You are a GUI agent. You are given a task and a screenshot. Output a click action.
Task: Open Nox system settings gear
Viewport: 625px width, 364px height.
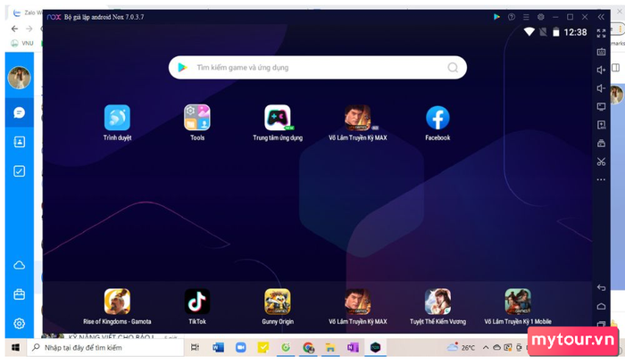[x=541, y=17]
